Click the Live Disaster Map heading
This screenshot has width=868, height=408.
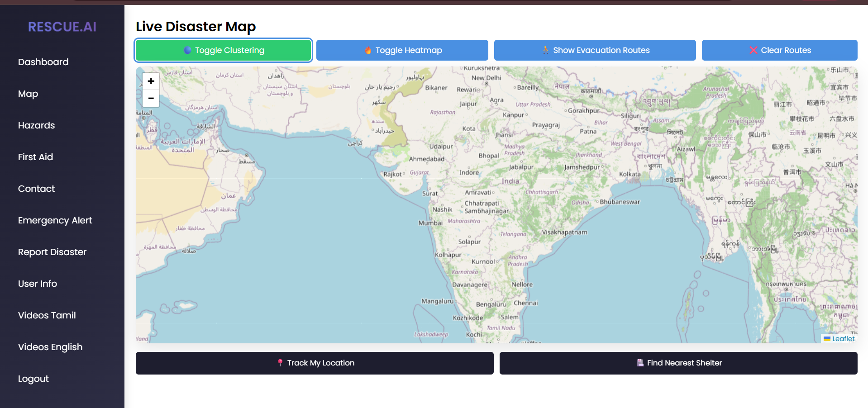[196, 27]
